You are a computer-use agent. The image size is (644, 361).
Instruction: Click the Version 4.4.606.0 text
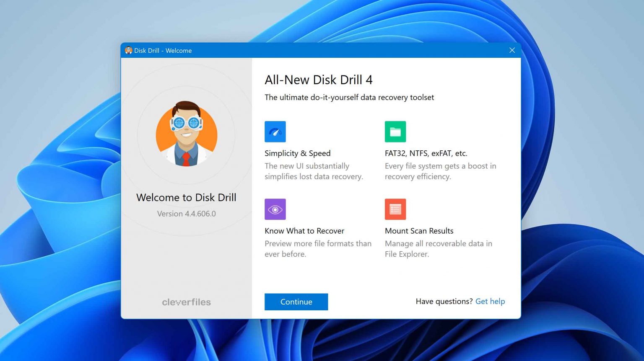pos(187,214)
